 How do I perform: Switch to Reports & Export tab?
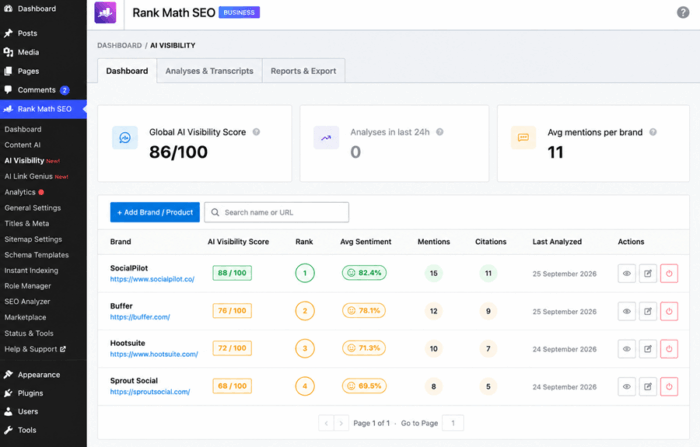[304, 71]
